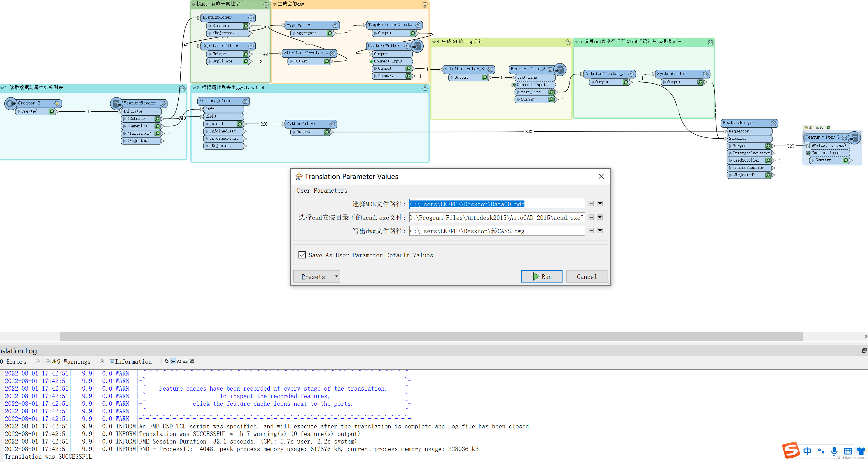Open dropdown arrow beside MDB file path
The height and width of the screenshot is (462, 868).
click(x=600, y=204)
